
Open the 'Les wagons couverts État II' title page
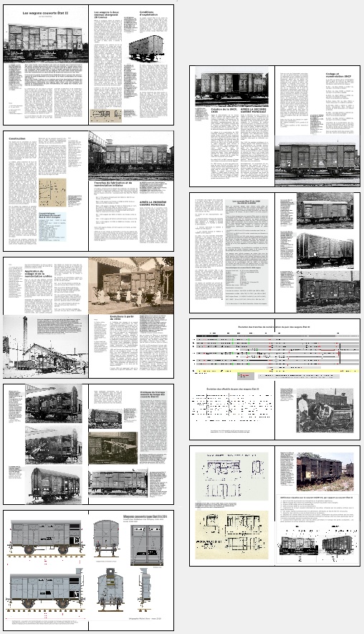[x=45, y=14]
